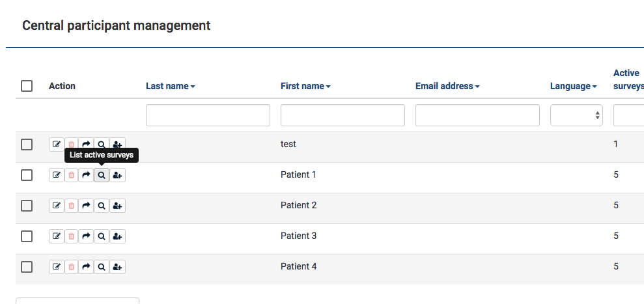Toggle the select-all checkbox in header
644x304 pixels.
27,86
